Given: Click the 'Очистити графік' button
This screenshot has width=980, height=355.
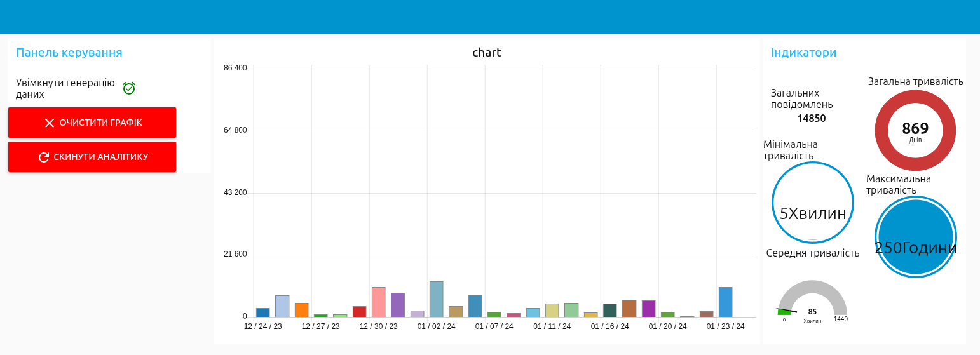Looking at the screenshot, I should (92, 123).
